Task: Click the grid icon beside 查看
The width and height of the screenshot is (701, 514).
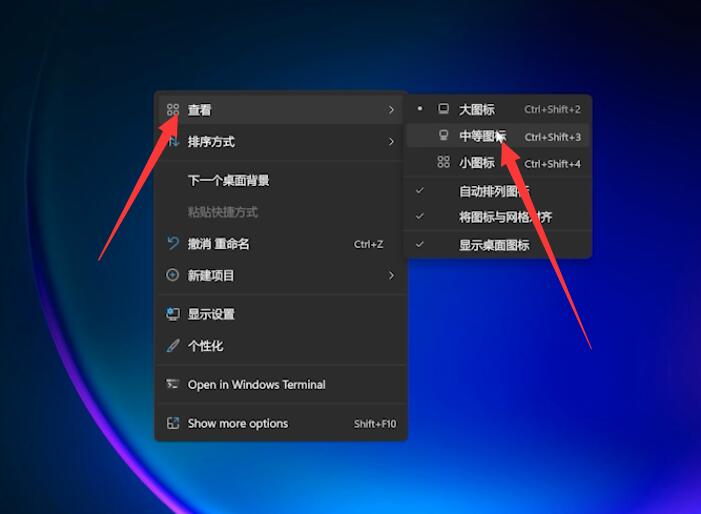Action: point(173,110)
